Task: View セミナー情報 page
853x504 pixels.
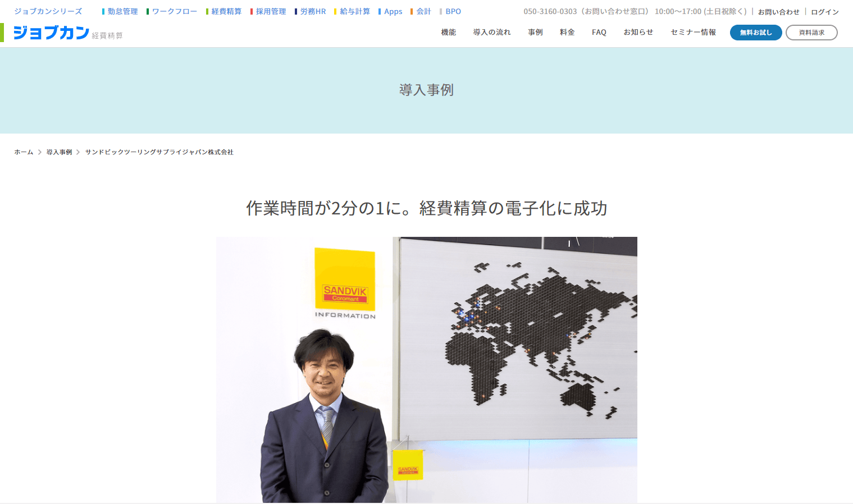Action: click(x=693, y=33)
